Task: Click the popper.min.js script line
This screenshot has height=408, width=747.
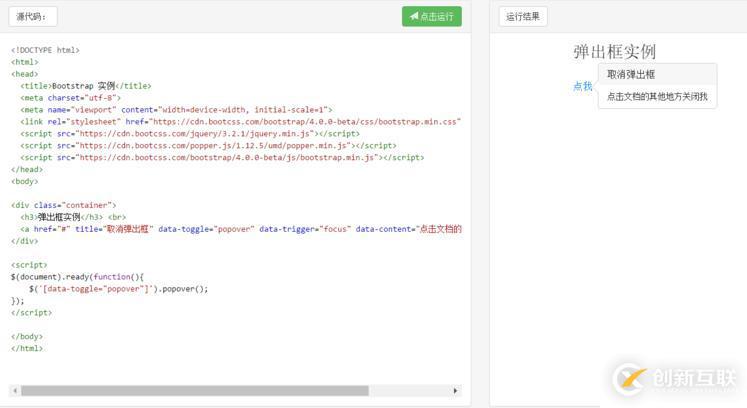Action: pyautogui.click(x=208, y=145)
